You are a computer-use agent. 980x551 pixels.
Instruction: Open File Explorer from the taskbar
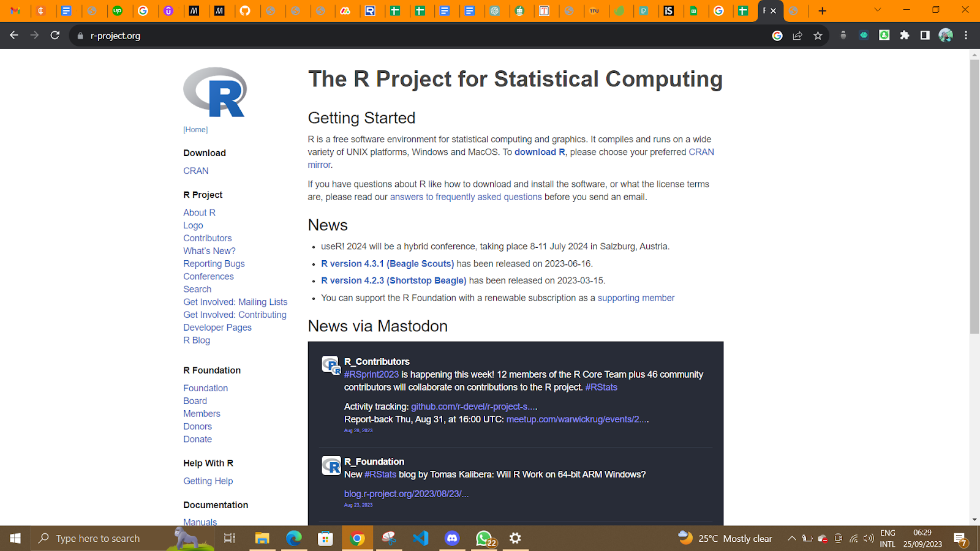coord(262,538)
